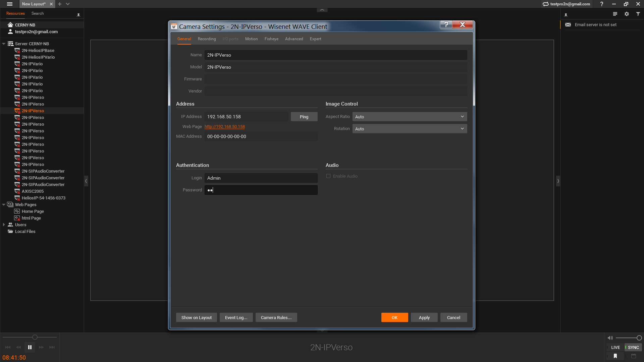This screenshot has height=362, width=644.
Task: Open the http://192.168.50.158 web page link
Action: (x=224, y=127)
